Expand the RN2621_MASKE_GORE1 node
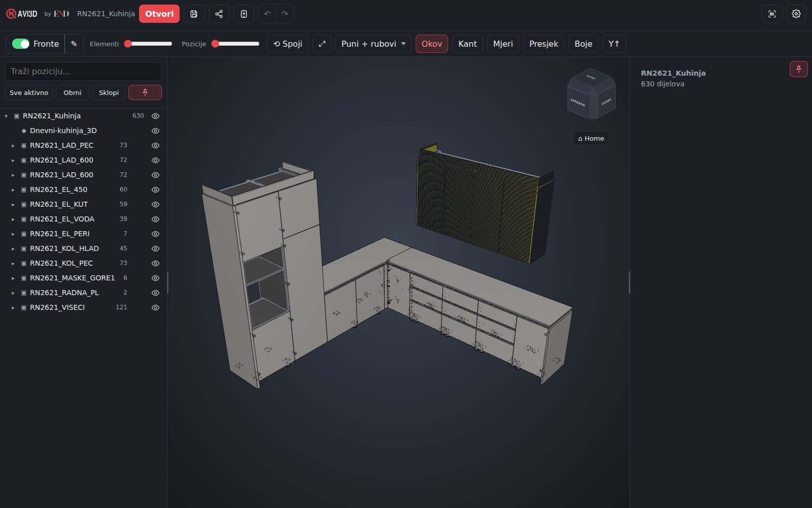The height and width of the screenshot is (508, 812). [13, 278]
